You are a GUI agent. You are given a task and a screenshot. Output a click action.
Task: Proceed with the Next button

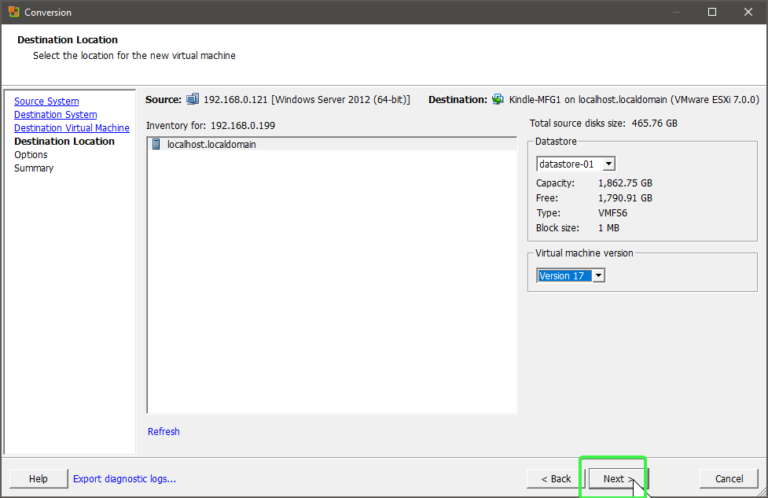[617, 479]
